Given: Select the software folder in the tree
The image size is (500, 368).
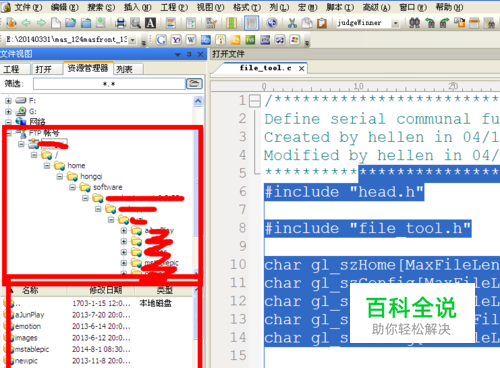Looking at the screenshot, I should point(107,187).
